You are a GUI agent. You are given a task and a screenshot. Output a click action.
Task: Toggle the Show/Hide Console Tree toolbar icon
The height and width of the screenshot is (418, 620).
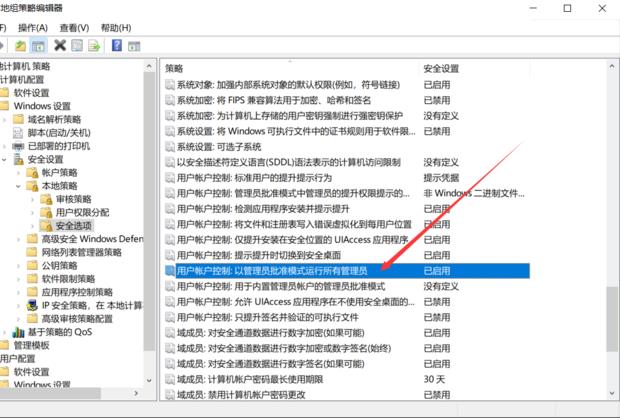[x=39, y=45]
